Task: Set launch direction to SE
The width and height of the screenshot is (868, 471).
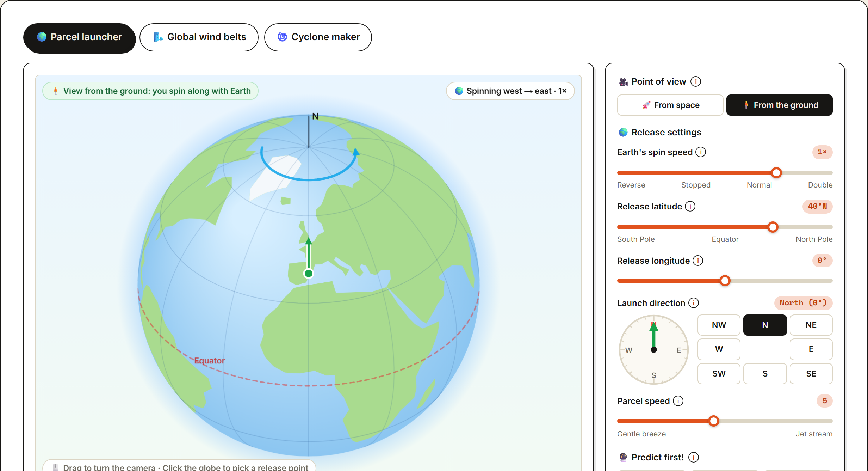Action: tap(811, 374)
